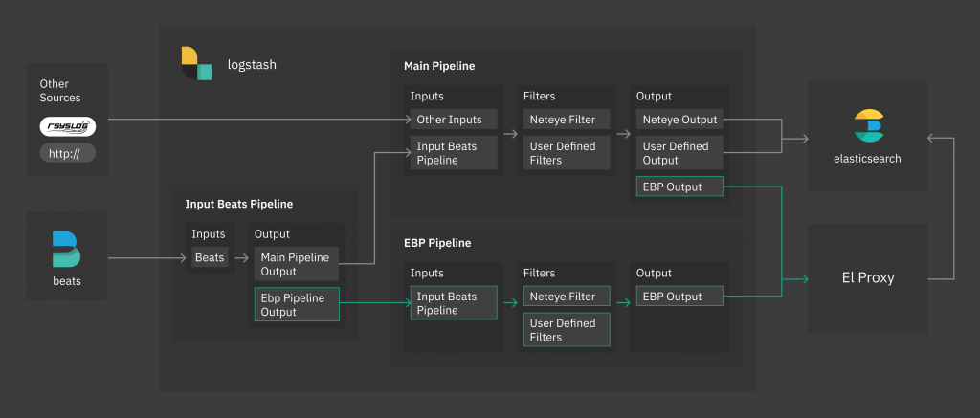Click Inputs heading in Input Beats Pipeline
The image size is (980, 418).
click(x=208, y=234)
